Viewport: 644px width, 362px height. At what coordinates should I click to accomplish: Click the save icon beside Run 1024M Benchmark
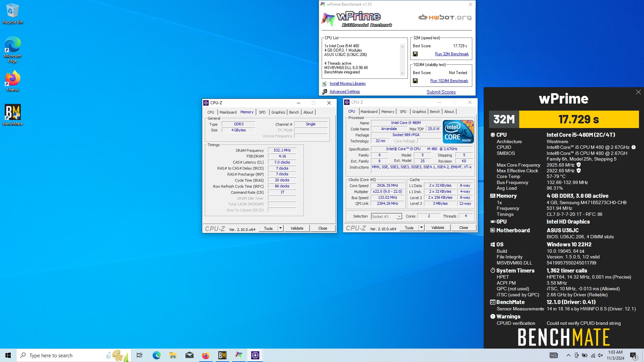415,81
